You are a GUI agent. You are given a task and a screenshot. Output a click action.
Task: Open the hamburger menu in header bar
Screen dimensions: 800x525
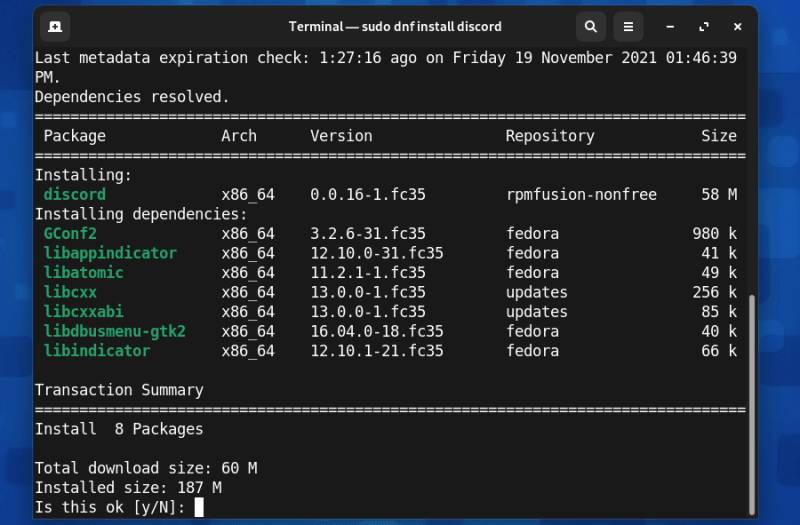627,26
